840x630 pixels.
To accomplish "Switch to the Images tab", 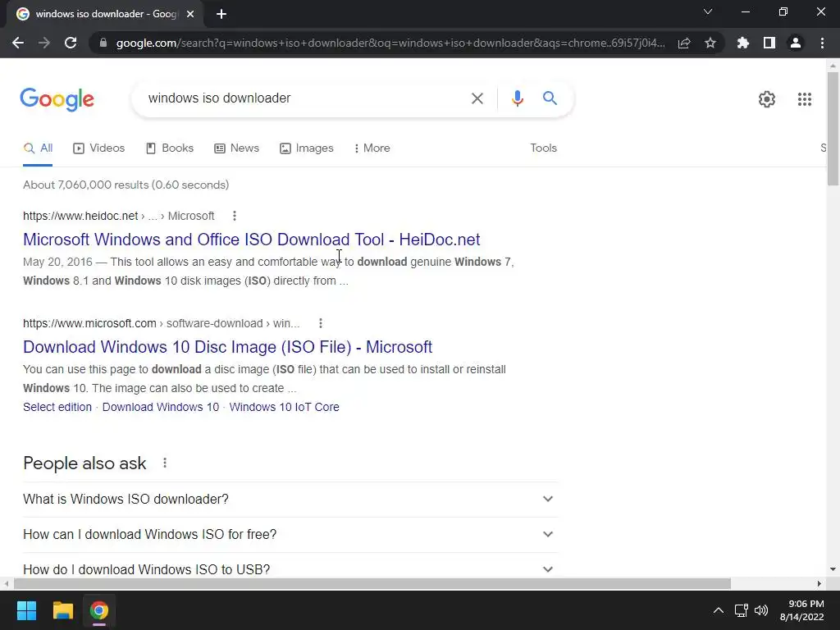I will (307, 148).
